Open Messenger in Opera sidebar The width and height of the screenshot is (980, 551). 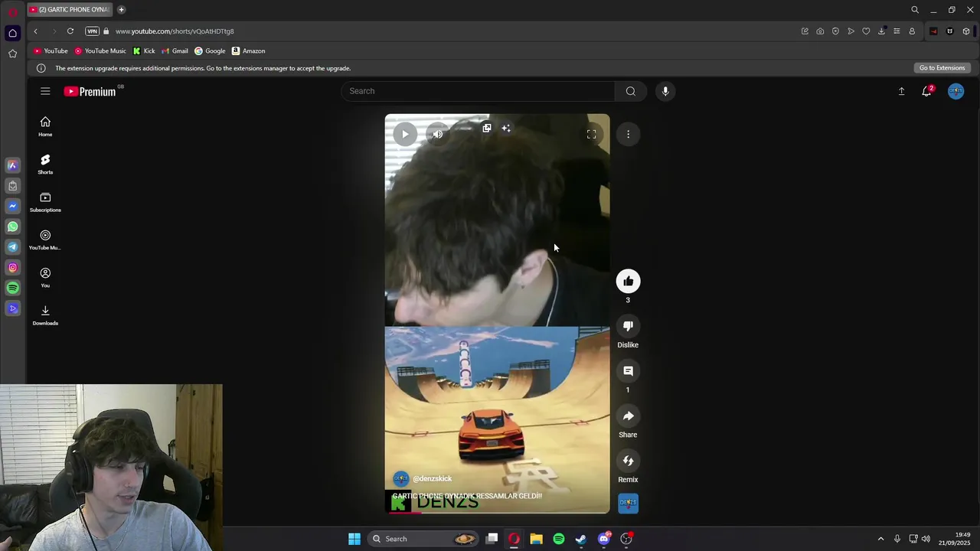tap(12, 206)
